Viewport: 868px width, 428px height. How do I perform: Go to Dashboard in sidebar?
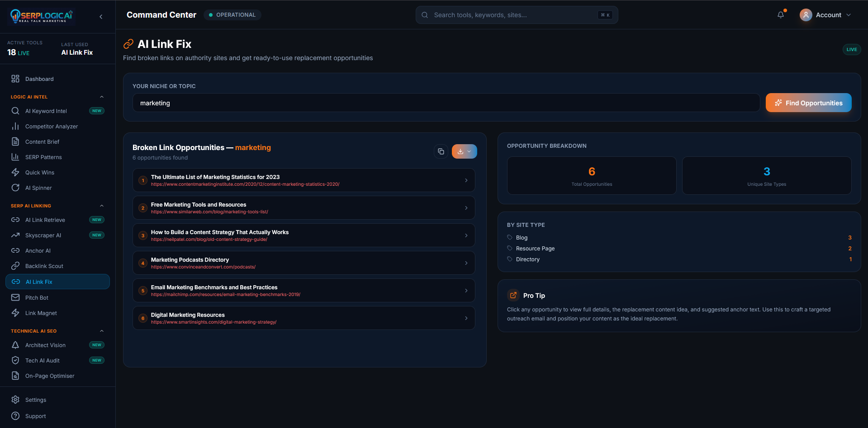[57, 79]
